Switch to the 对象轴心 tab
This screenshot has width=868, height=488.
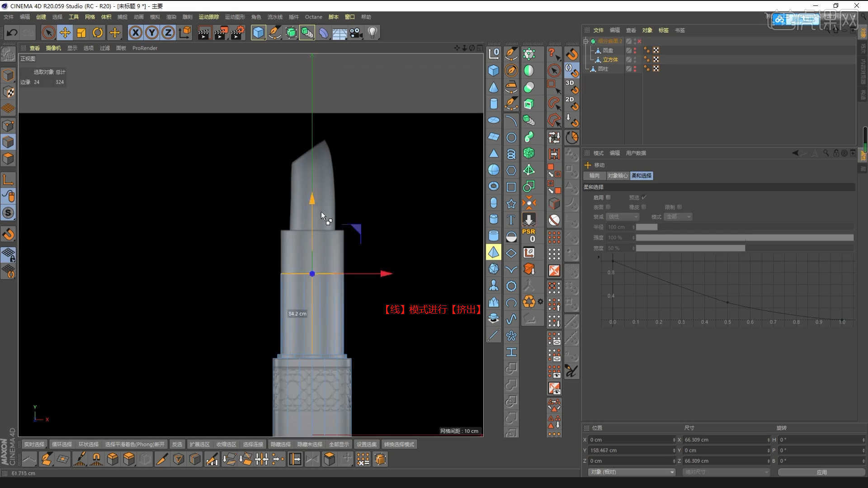[x=618, y=176]
